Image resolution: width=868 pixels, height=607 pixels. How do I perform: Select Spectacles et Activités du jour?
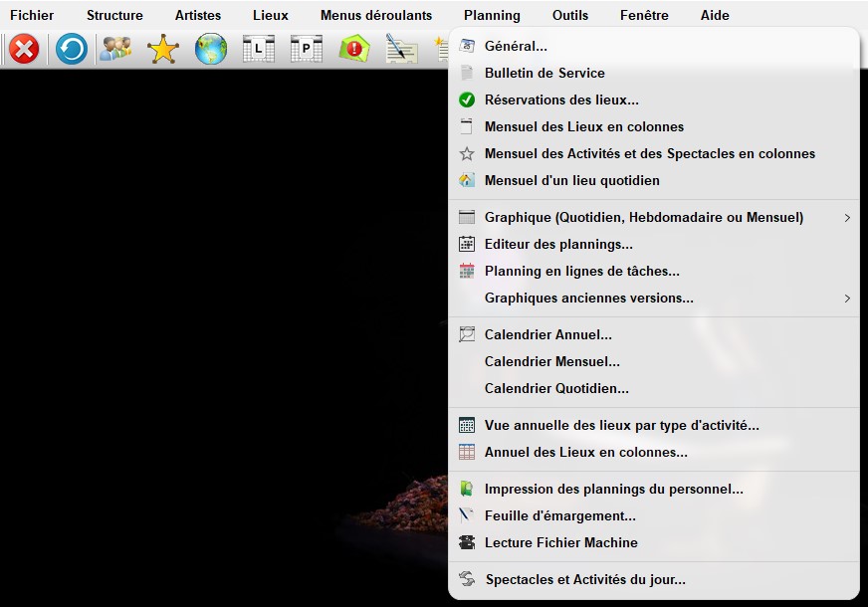[585, 579]
